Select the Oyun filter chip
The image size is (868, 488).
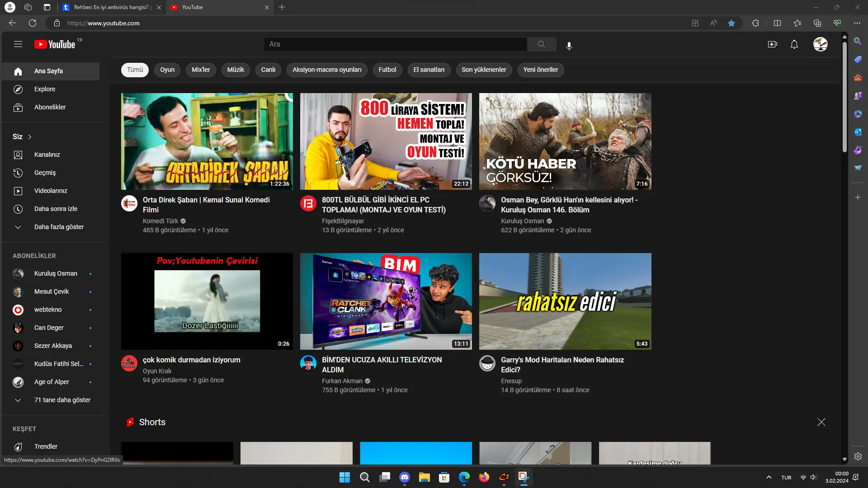click(167, 70)
